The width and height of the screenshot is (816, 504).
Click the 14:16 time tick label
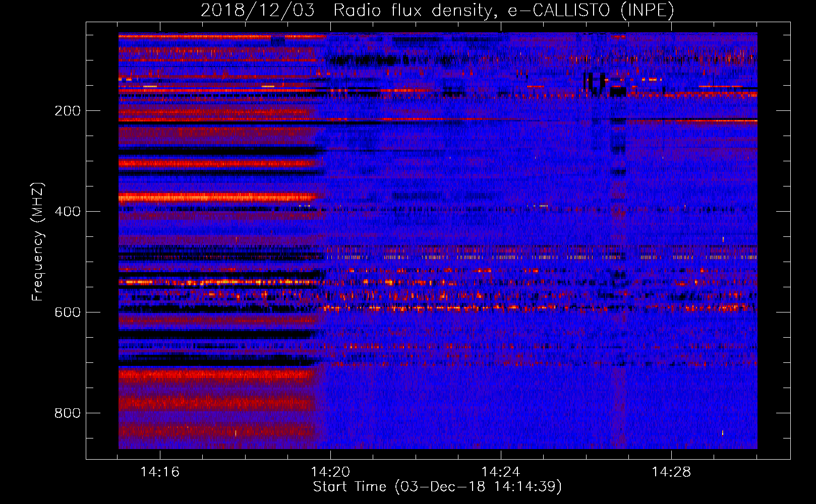[160, 472]
